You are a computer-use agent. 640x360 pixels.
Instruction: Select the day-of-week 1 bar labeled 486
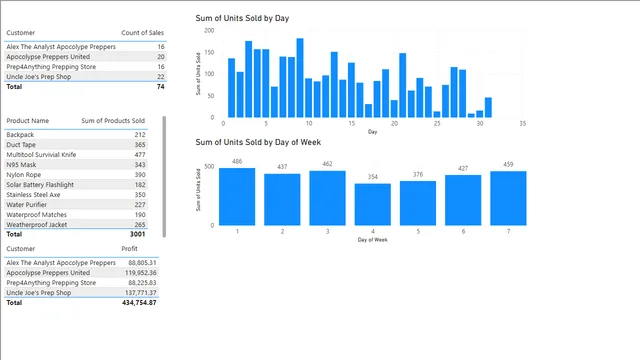(x=237, y=197)
